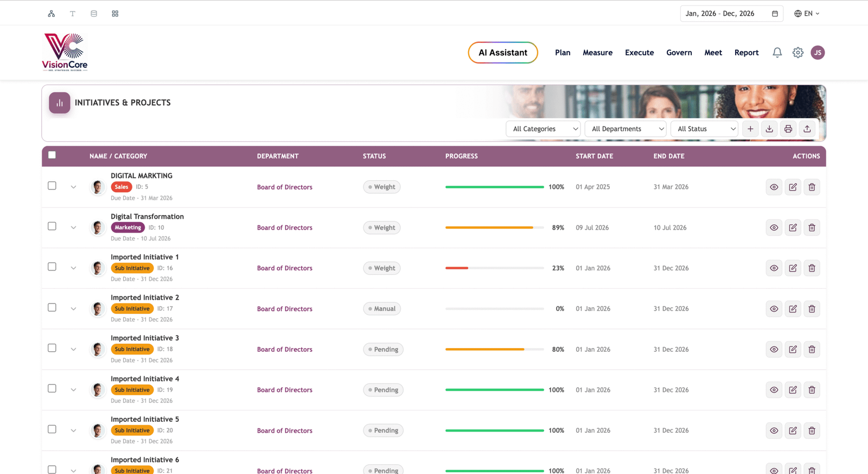Select the text tool icon in top bar

[x=73, y=14]
